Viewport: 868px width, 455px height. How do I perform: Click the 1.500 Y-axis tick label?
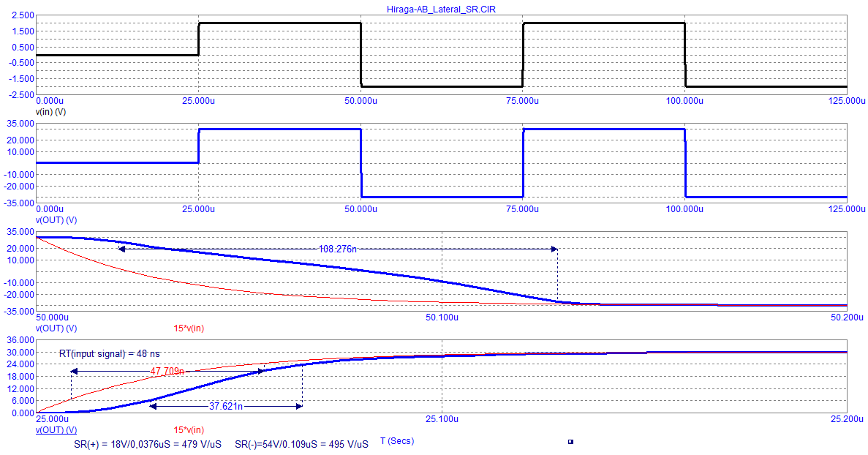pos(23,31)
